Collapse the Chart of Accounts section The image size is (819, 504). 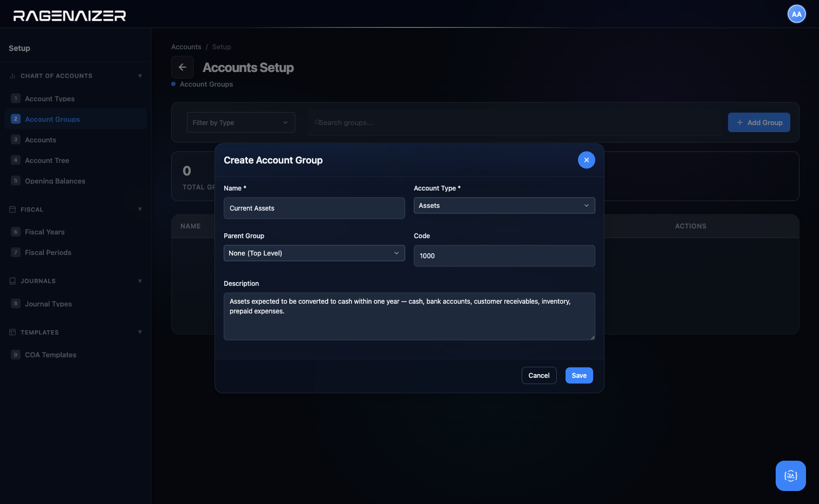(140, 76)
